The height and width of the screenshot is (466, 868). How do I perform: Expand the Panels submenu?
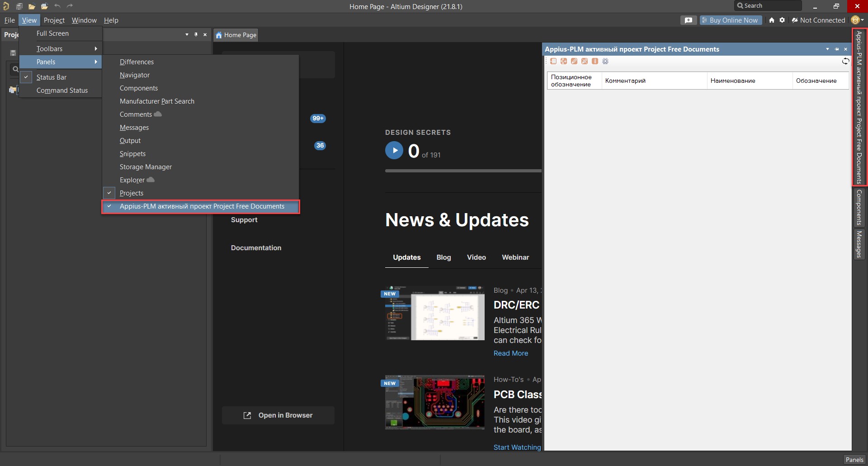point(60,62)
